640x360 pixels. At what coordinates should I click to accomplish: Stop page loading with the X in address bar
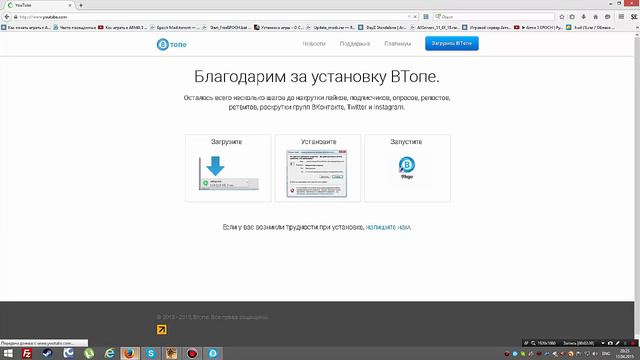[x=415, y=17]
